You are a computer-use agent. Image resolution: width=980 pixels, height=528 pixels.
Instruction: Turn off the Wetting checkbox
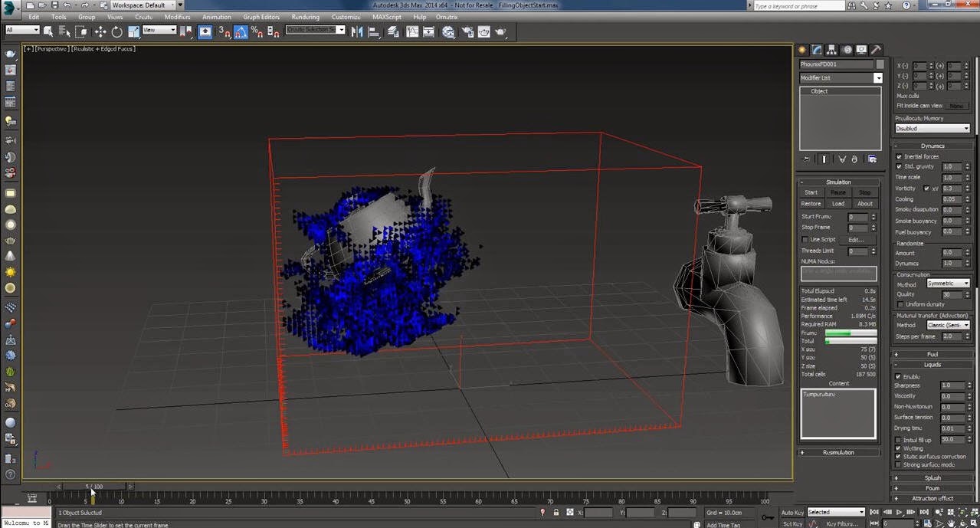pyautogui.click(x=899, y=448)
